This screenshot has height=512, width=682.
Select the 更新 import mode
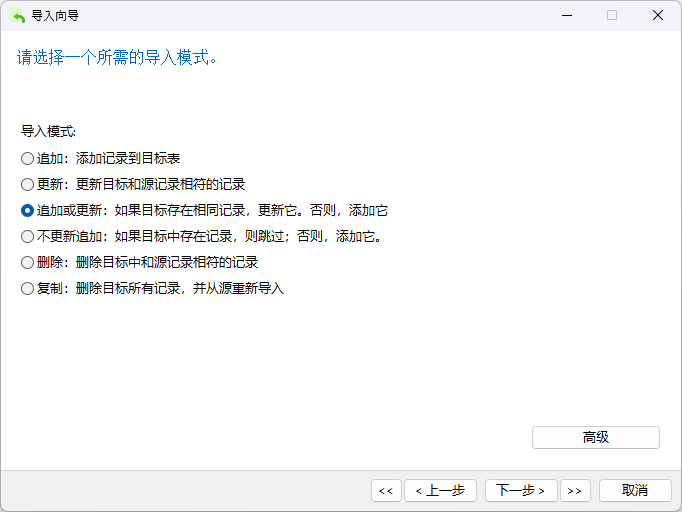28,184
